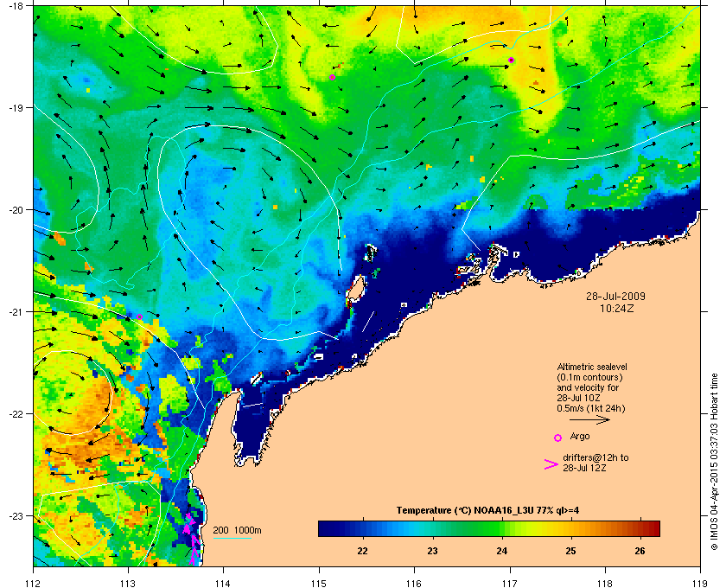Click the colorbar tick label 26
This screenshot has height=588, width=726.
[640, 551]
